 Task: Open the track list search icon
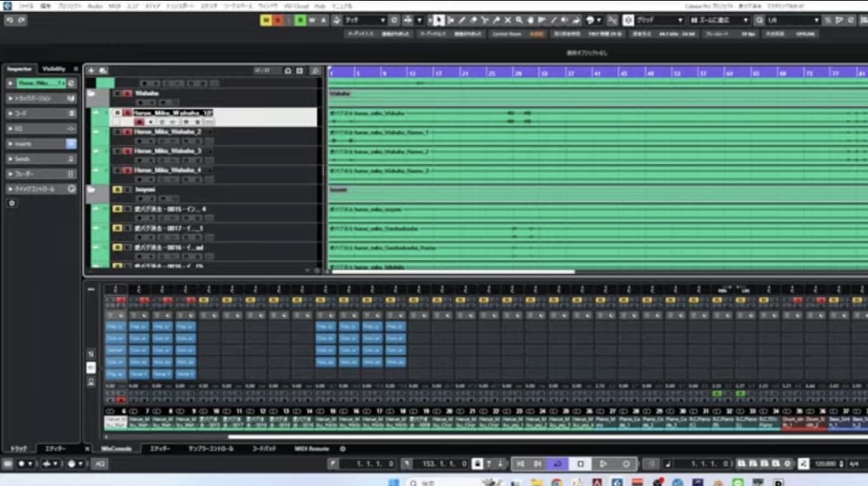(315, 71)
